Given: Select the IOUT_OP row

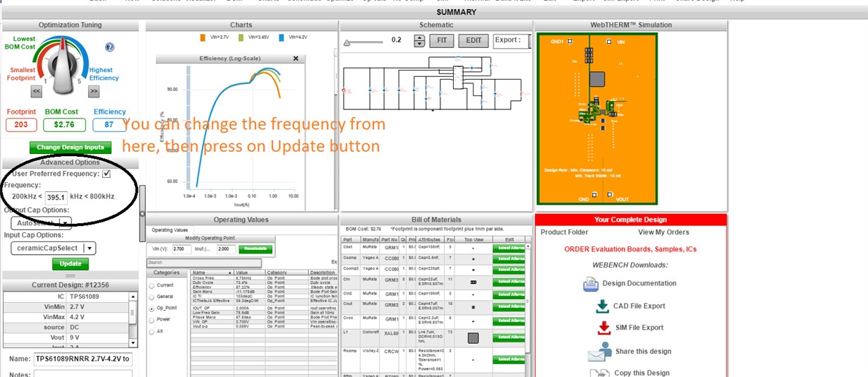Looking at the screenshot, I should point(264,309).
